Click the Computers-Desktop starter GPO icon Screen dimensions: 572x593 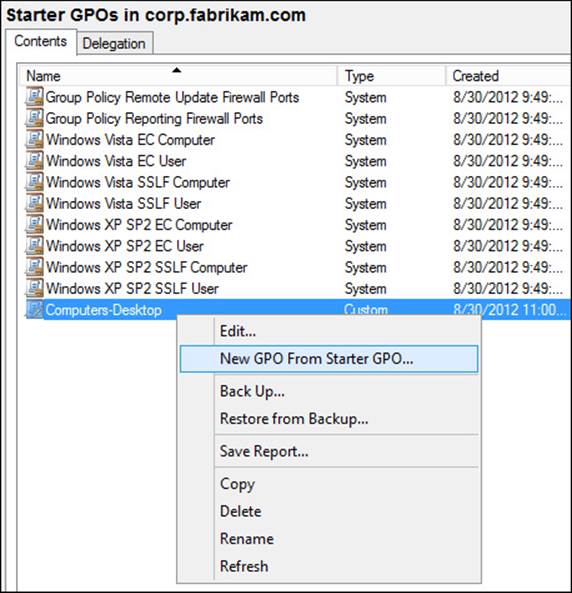coord(34,309)
